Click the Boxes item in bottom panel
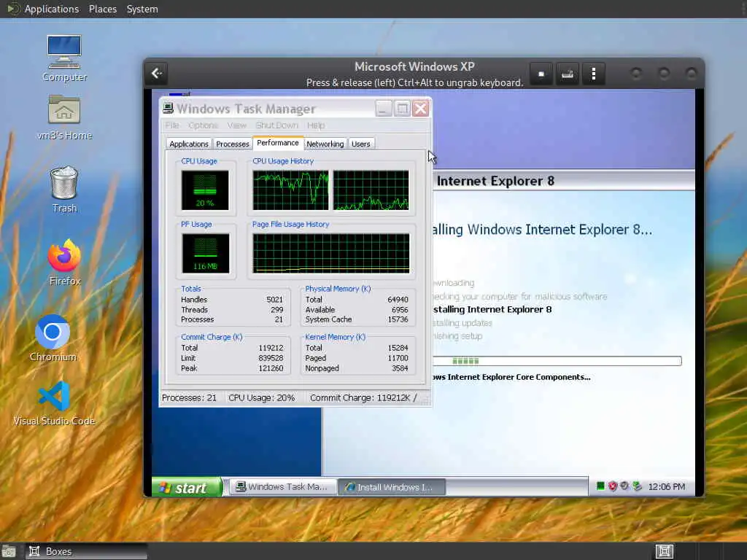Image resolution: width=747 pixels, height=560 pixels. click(86, 551)
